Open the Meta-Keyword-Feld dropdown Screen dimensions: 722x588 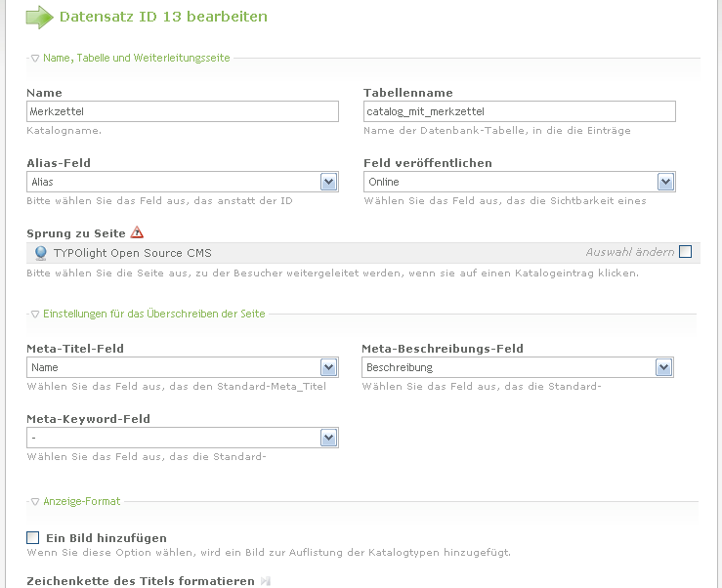click(329, 438)
